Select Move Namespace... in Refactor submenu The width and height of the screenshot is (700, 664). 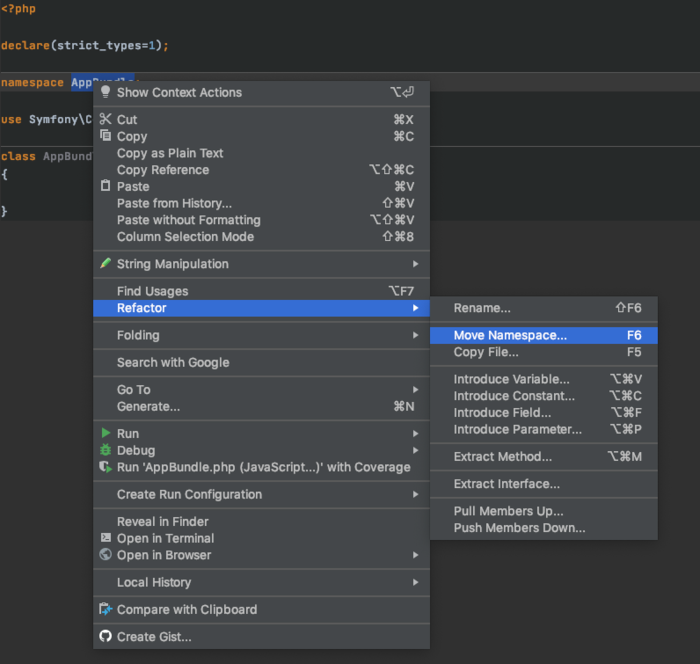pyautogui.click(x=510, y=336)
